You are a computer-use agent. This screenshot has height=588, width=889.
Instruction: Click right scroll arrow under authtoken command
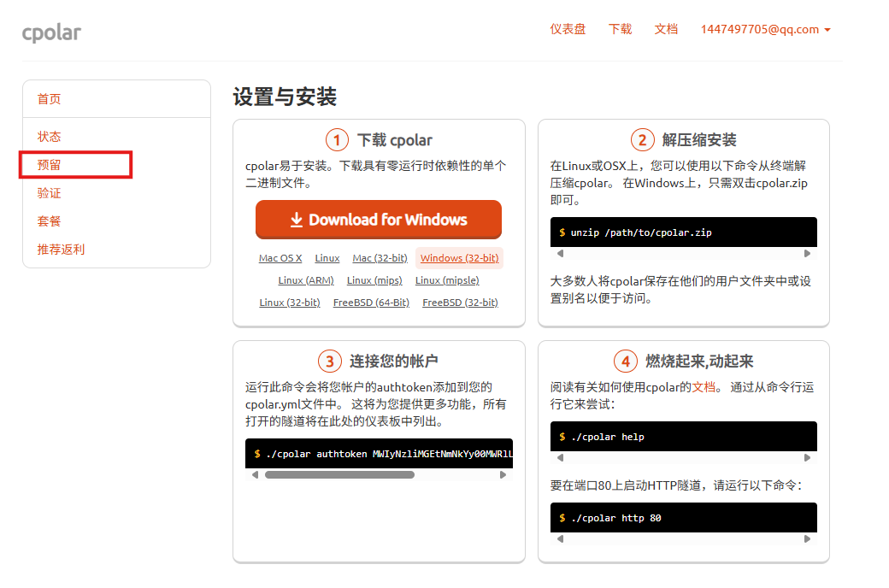coord(503,475)
